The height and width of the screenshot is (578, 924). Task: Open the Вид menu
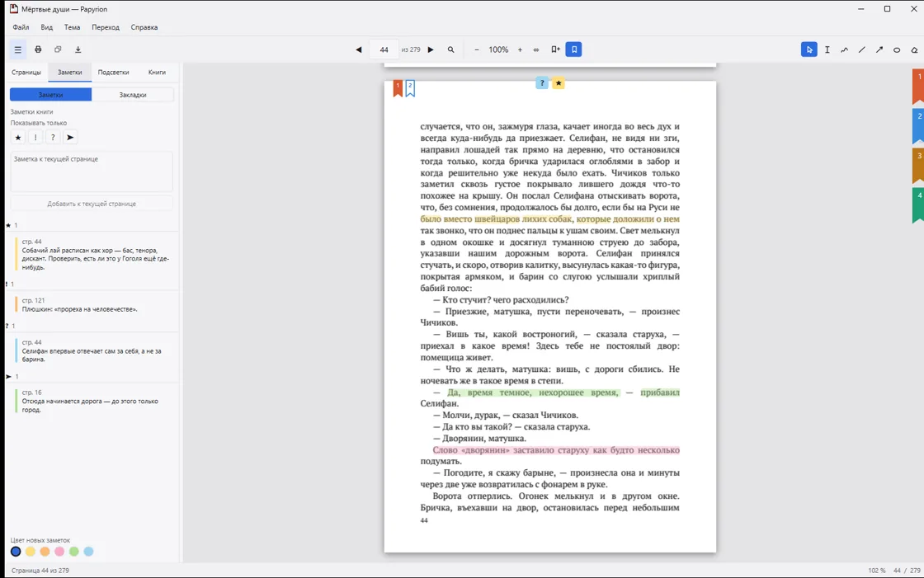(x=46, y=27)
